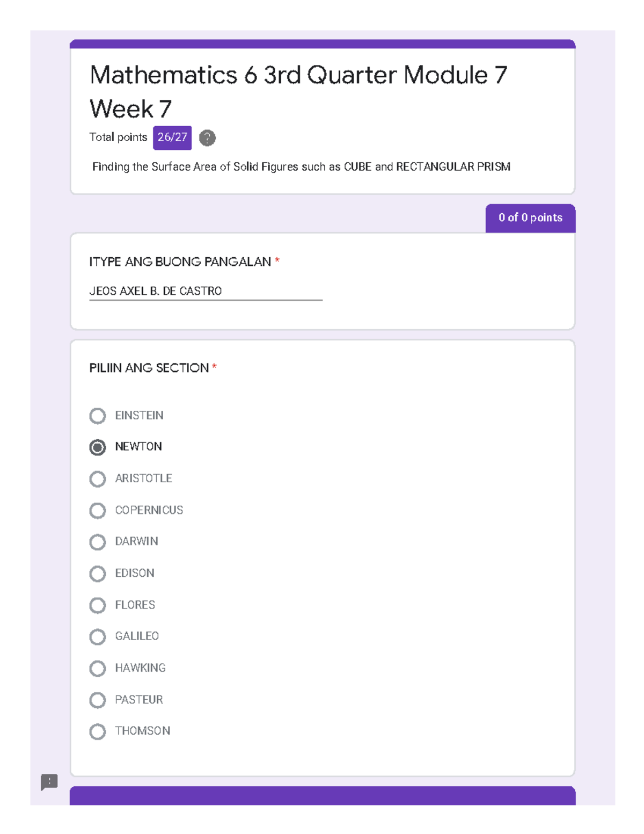
Task: Pick the DARWIN radio option
Action: click(98, 542)
